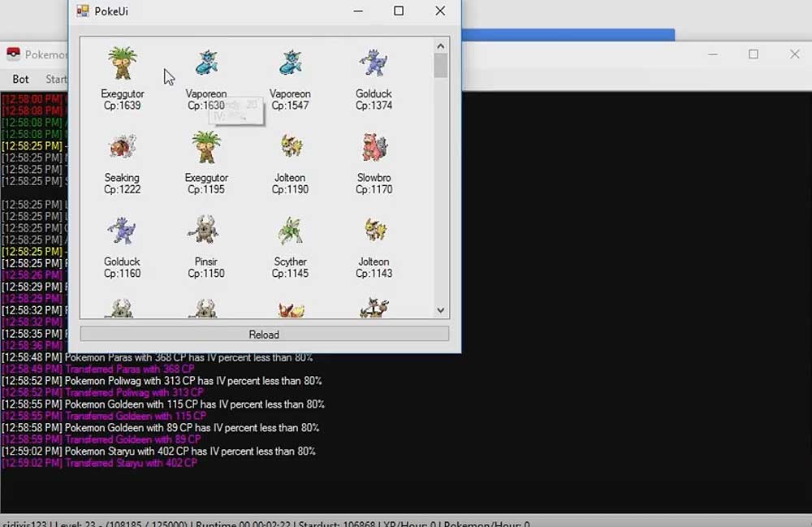Image resolution: width=812 pixels, height=527 pixels.
Task: Select the Exeggutor Cp:1639 sprite
Action: pyautogui.click(x=123, y=63)
